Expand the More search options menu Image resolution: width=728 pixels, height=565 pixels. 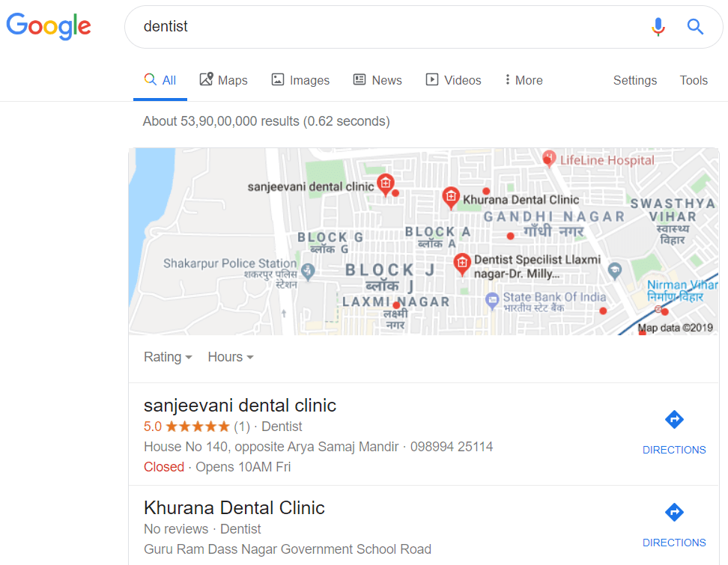pos(524,80)
